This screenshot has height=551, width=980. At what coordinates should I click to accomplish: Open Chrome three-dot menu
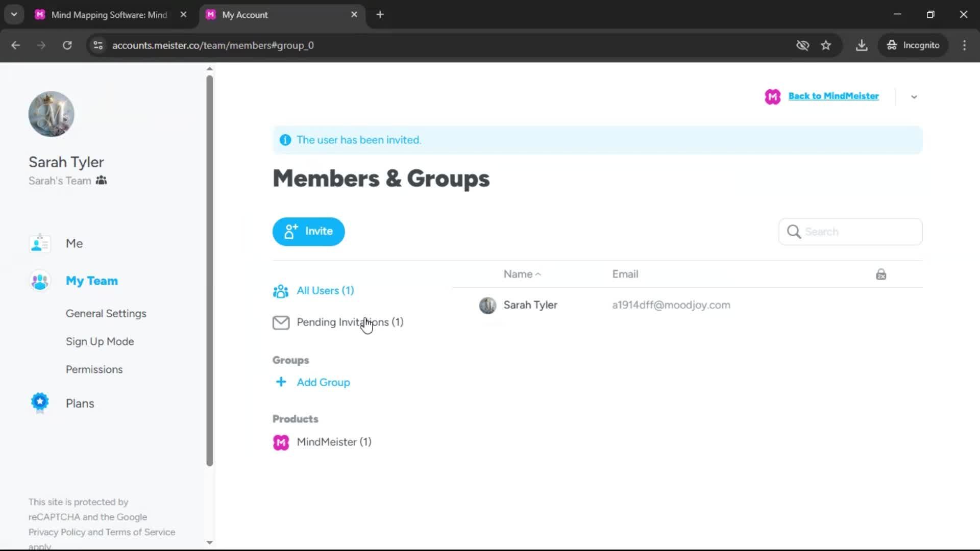964,45
